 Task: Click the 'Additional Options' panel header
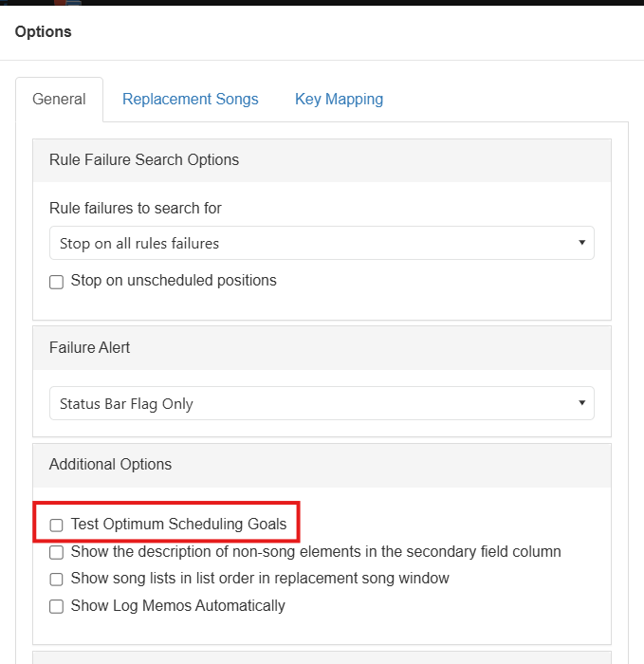click(x=322, y=466)
